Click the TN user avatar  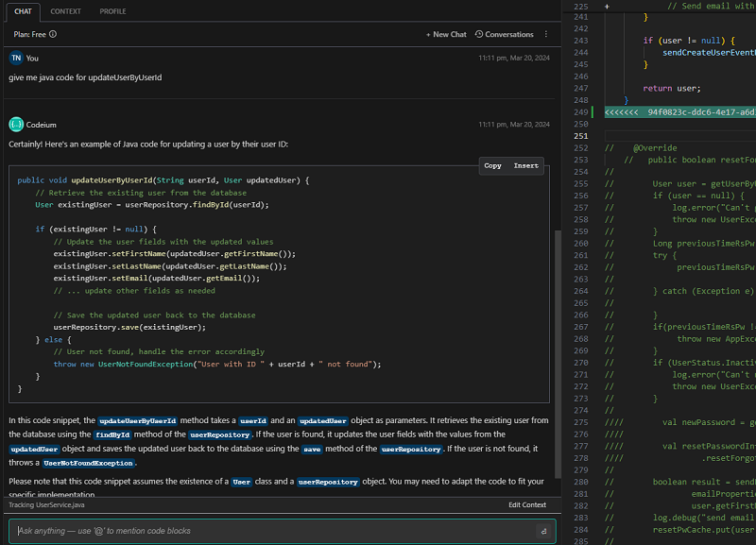coord(16,58)
